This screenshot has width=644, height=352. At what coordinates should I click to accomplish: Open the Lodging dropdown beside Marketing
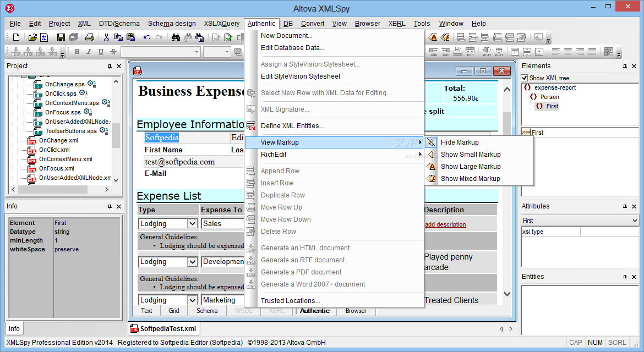point(192,300)
